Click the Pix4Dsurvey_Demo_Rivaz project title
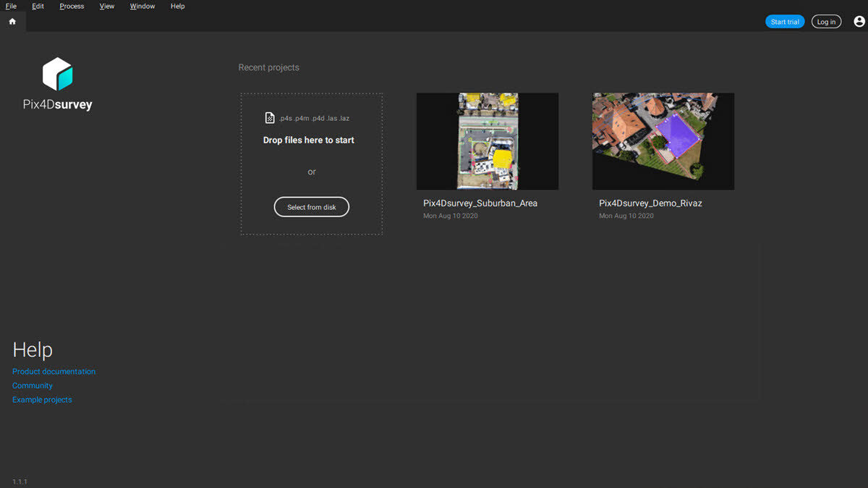The width and height of the screenshot is (868, 488). tap(650, 203)
